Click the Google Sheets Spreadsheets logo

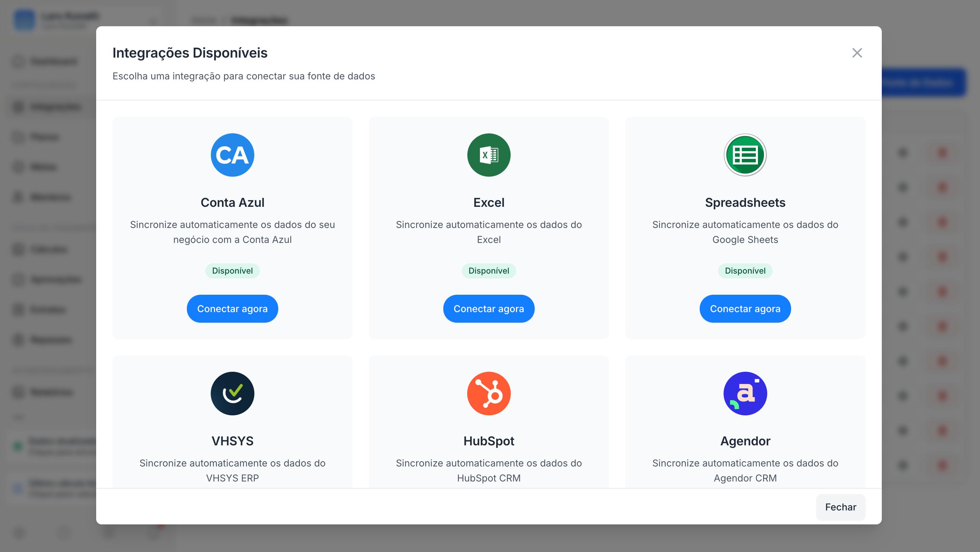[x=745, y=155]
